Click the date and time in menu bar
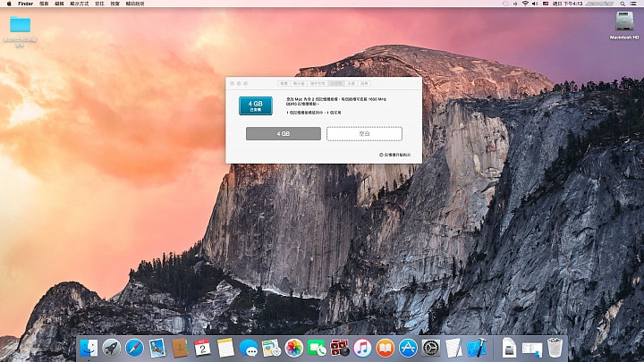Image resolution: width=644 pixels, height=362 pixels. point(568,4)
